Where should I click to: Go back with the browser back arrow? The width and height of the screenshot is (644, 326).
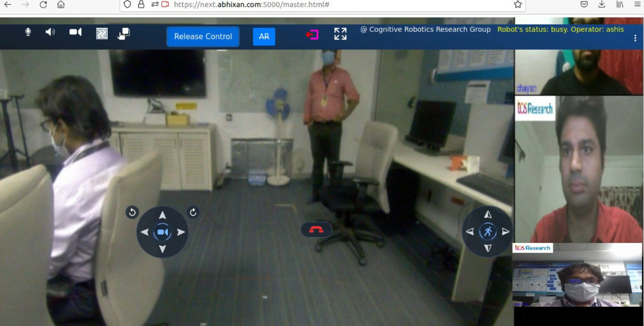(x=7, y=5)
